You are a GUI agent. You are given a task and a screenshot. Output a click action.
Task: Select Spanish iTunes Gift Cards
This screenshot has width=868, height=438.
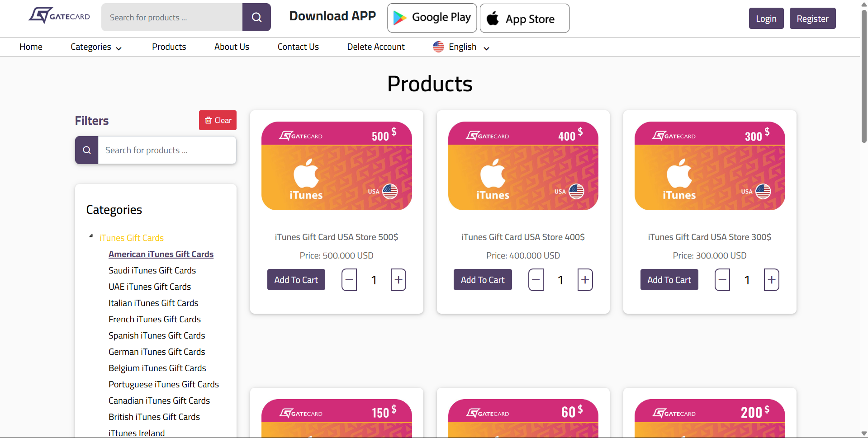[157, 335]
